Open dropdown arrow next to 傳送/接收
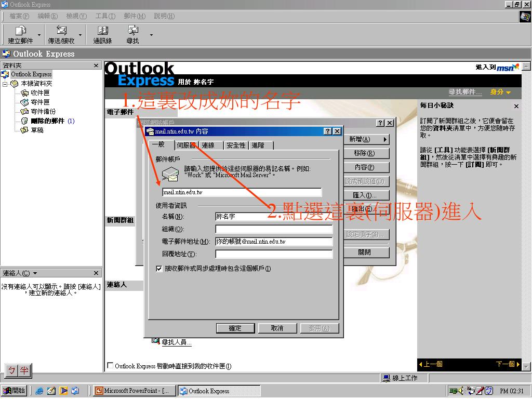Screen dimensions: 532x399 pyautogui.click(x=81, y=35)
